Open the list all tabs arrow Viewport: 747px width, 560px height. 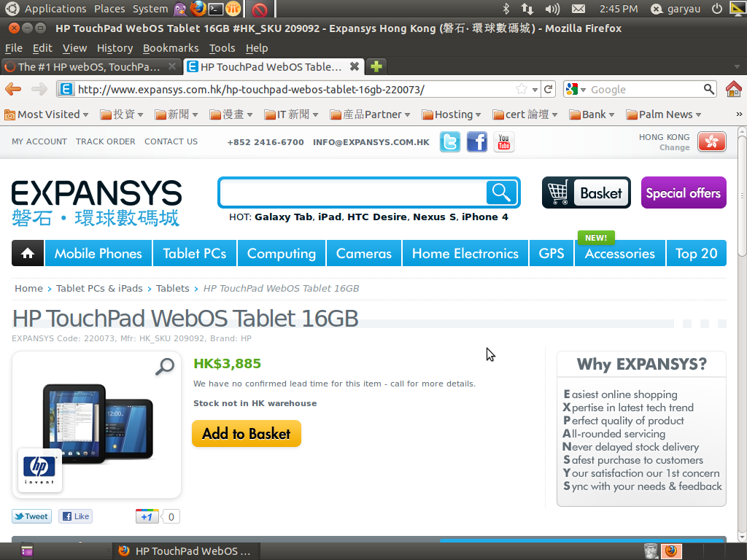click(737, 66)
